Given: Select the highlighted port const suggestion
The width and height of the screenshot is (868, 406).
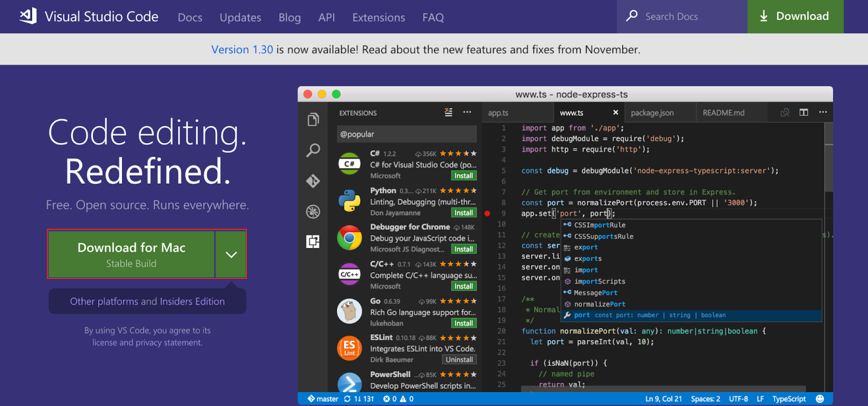Looking at the screenshot, I should point(691,315).
